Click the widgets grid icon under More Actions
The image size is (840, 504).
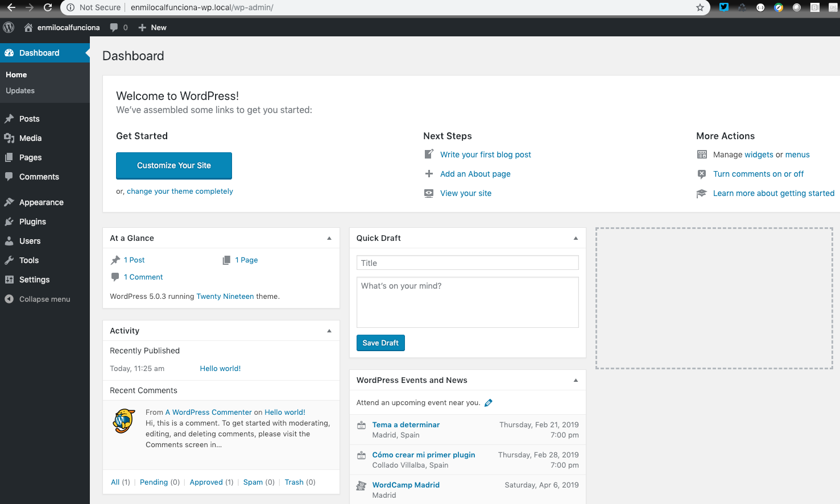(x=702, y=155)
